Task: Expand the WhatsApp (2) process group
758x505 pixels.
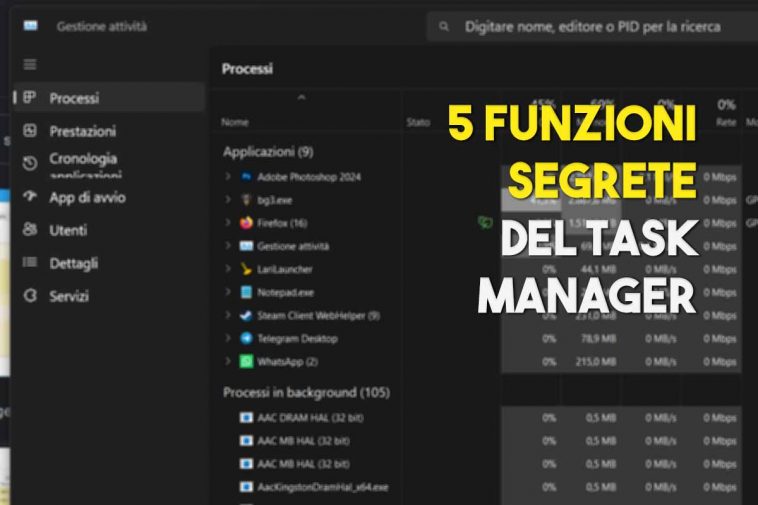Action: coord(228,361)
